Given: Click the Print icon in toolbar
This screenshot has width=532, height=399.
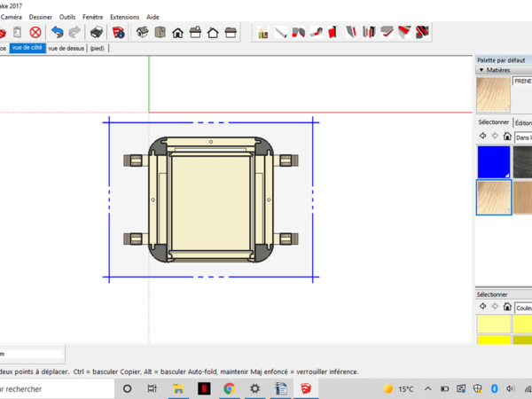Looking at the screenshot, I should pyautogui.click(x=96, y=33).
